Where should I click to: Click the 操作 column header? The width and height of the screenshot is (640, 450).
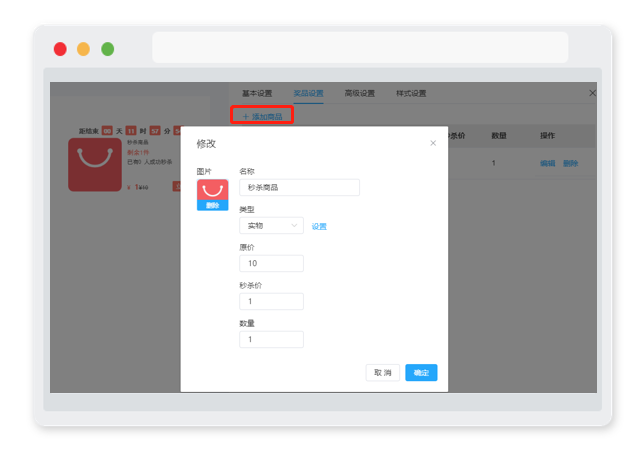click(x=547, y=136)
